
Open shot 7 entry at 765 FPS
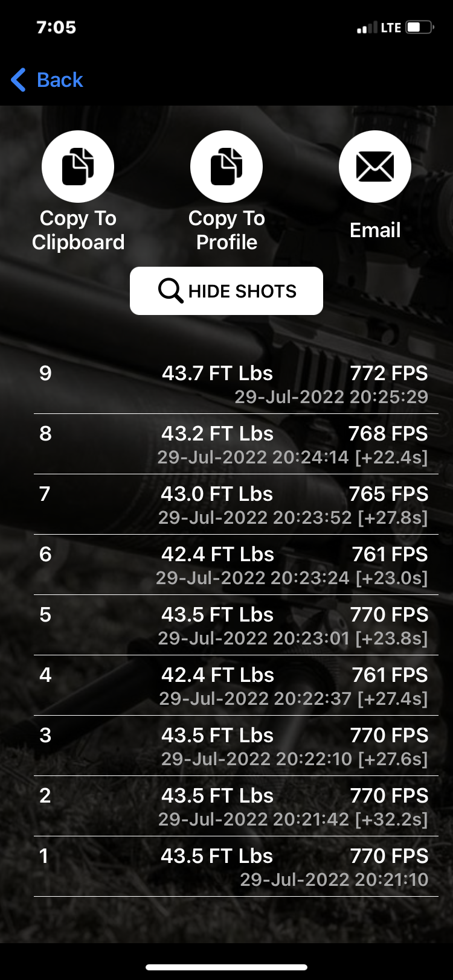click(236, 504)
